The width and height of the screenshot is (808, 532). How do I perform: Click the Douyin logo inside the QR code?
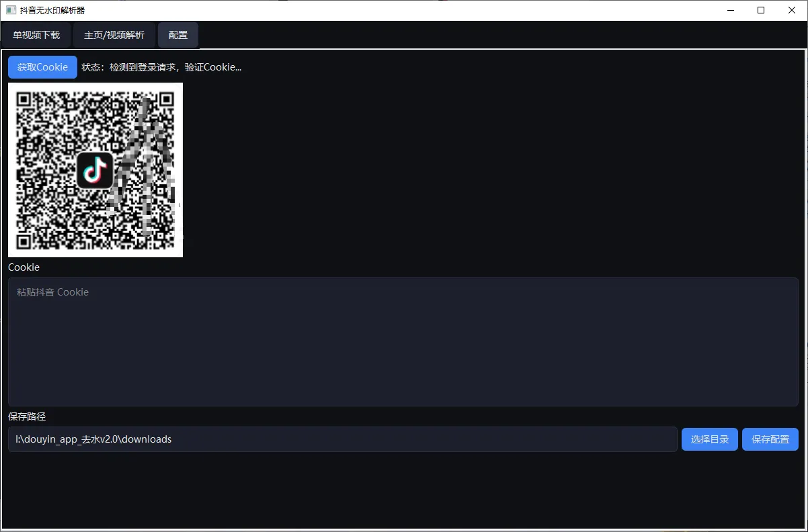coord(95,170)
